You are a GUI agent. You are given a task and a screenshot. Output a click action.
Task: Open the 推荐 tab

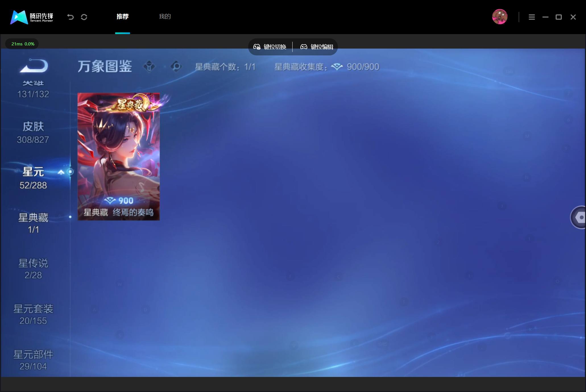[123, 16]
